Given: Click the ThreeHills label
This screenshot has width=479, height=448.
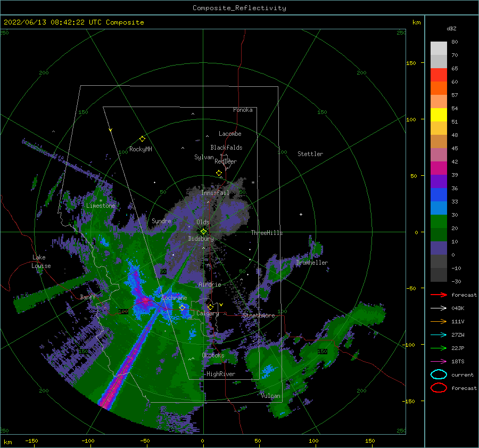Looking at the screenshot, I should pos(267,233).
